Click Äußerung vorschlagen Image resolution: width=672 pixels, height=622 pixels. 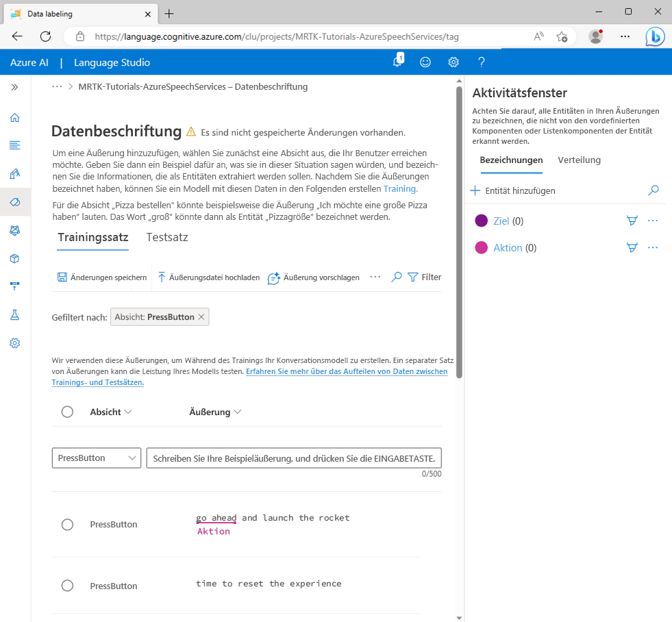[x=313, y=277]
